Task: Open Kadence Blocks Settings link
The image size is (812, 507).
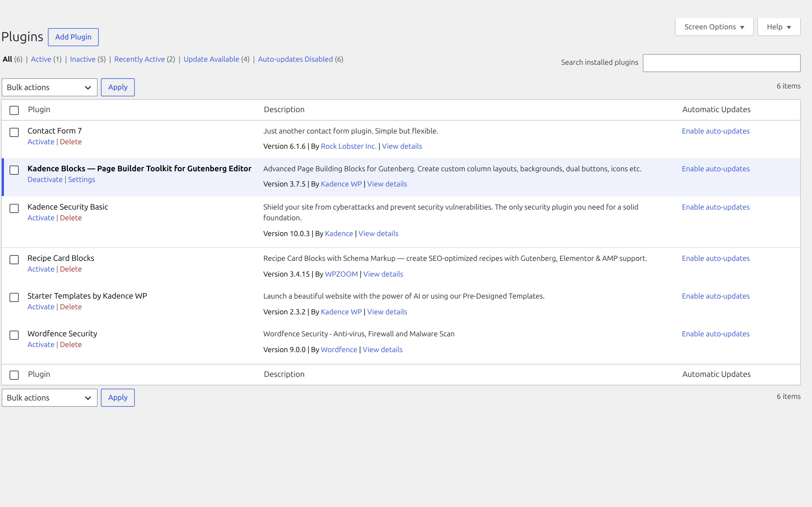Action: pos(81,179)
